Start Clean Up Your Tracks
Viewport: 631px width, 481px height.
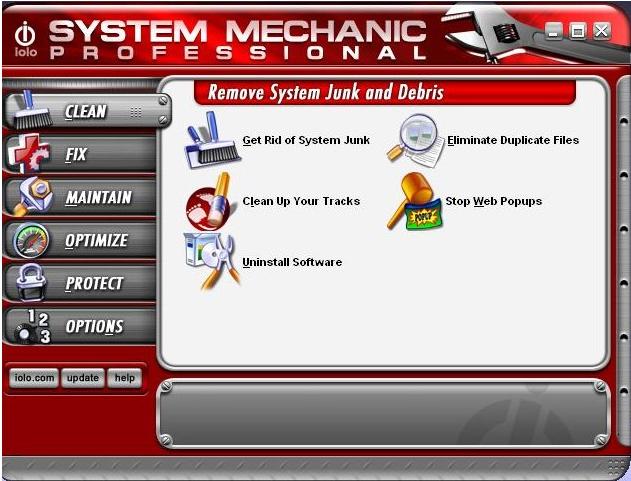pos(301,201)
